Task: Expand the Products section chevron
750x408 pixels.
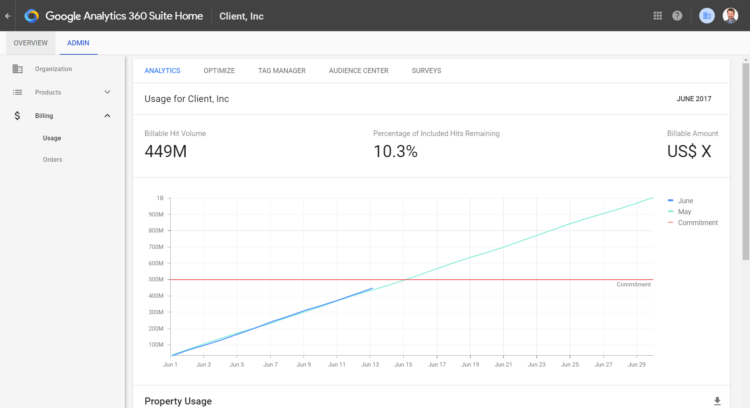Action: point(107,92)
